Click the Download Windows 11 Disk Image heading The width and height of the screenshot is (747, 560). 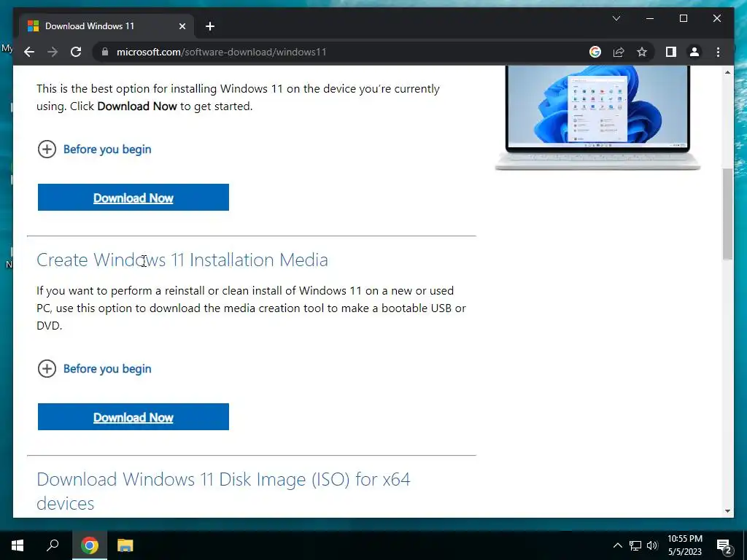(x=223, y=491)
